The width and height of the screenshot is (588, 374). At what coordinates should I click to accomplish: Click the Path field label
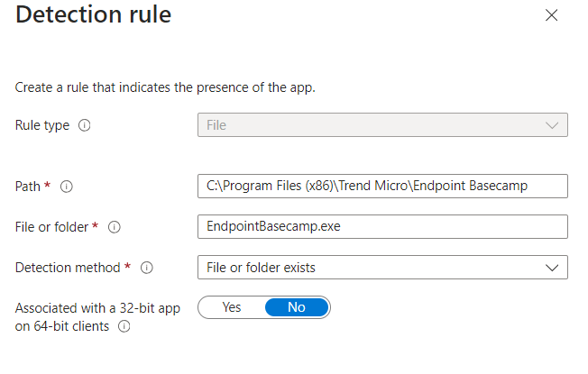tap(28, 187)
